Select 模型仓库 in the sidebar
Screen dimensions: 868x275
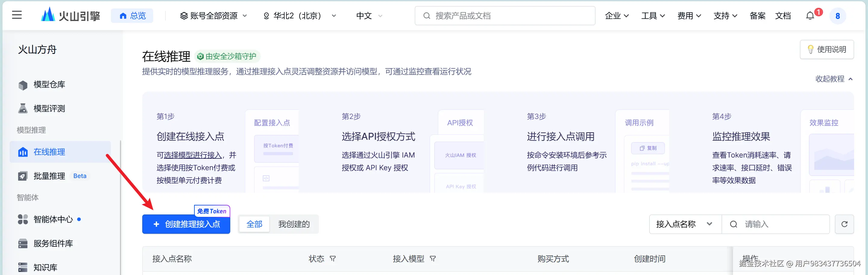pyautogui.click(x=49, y=84)
